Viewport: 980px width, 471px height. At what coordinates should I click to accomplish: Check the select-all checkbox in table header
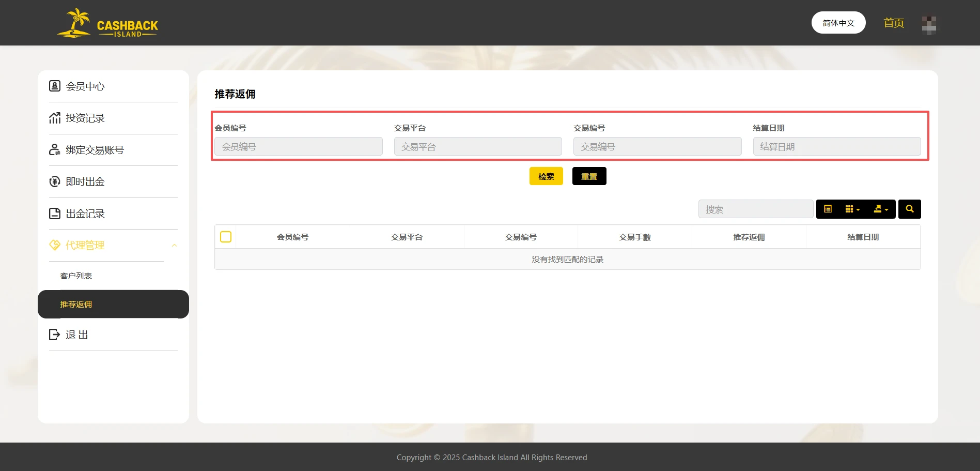[226, 236]
